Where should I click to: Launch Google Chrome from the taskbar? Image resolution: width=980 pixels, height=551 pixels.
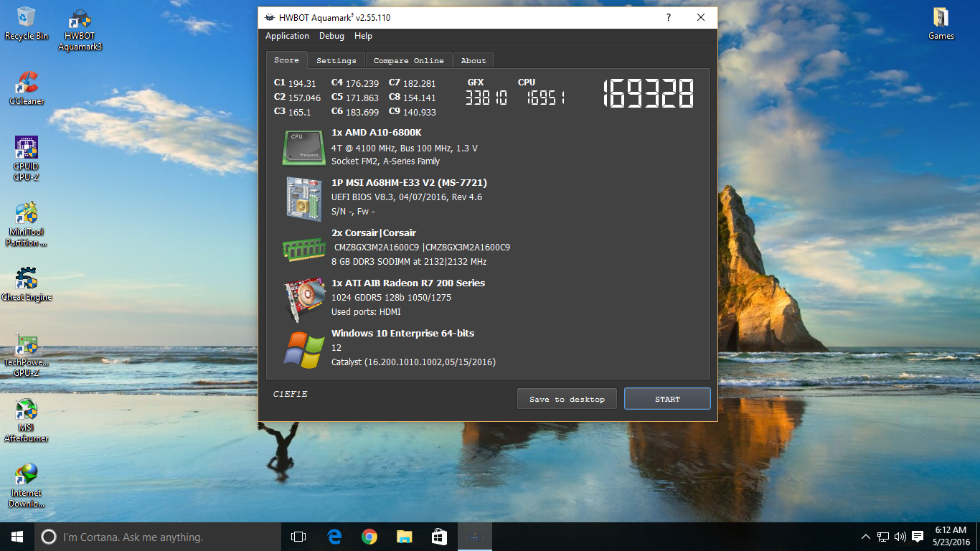[369, 537]
